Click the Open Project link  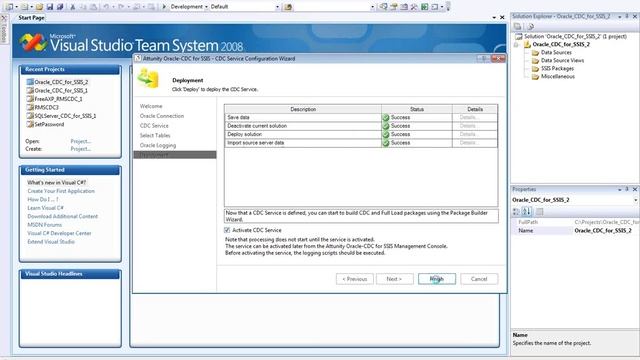pyautogui.click(x=80, y=141)
